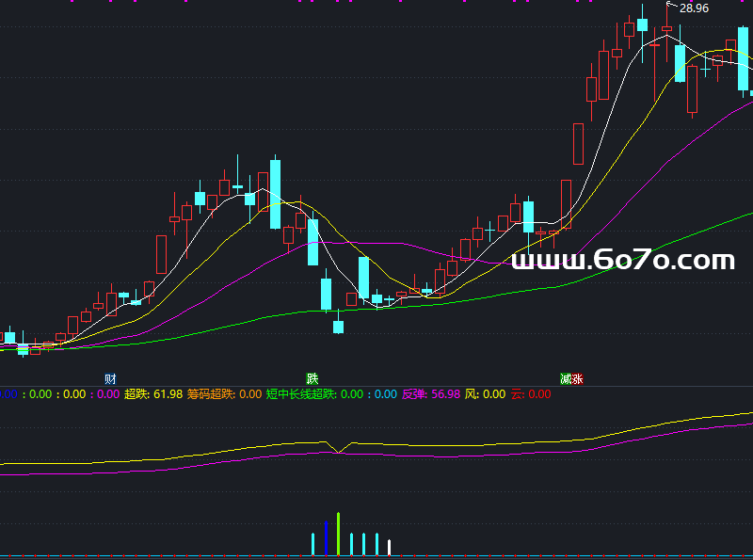The width and height of the screenshot is (753, 560).
Task: Click the 超跌: 61.98 indicator label
Action: [153, 394]
